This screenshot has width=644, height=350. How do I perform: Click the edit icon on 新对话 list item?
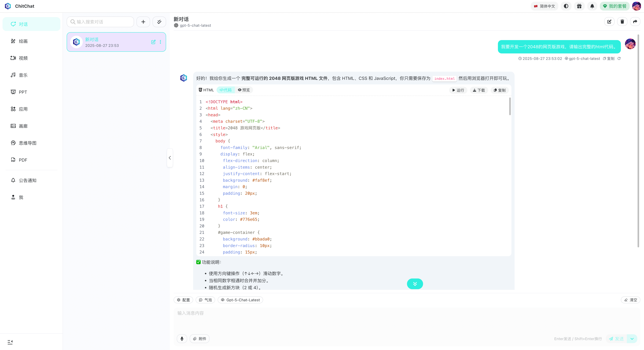[x=153, y=42]
